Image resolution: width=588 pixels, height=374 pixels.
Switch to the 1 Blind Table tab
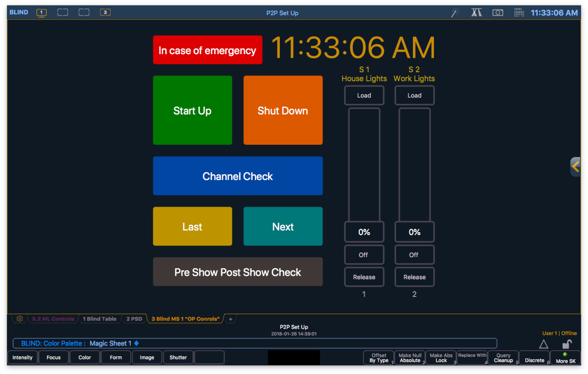pos(99,319)
